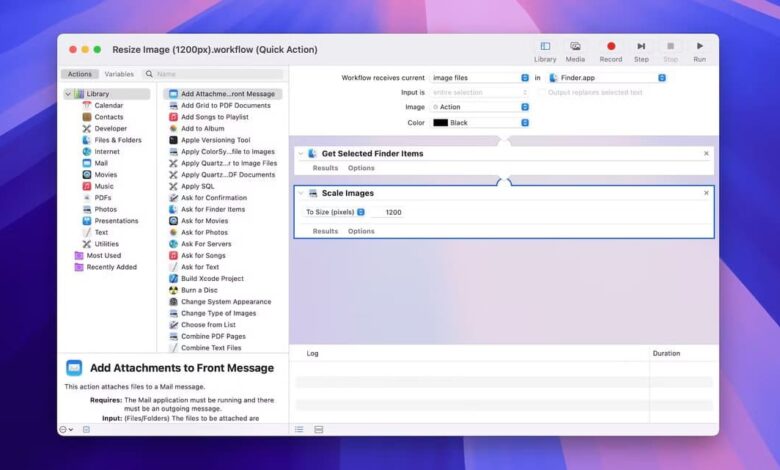
Task: Collapse the Get Selected Finder Items action
Action: (301, 154)
